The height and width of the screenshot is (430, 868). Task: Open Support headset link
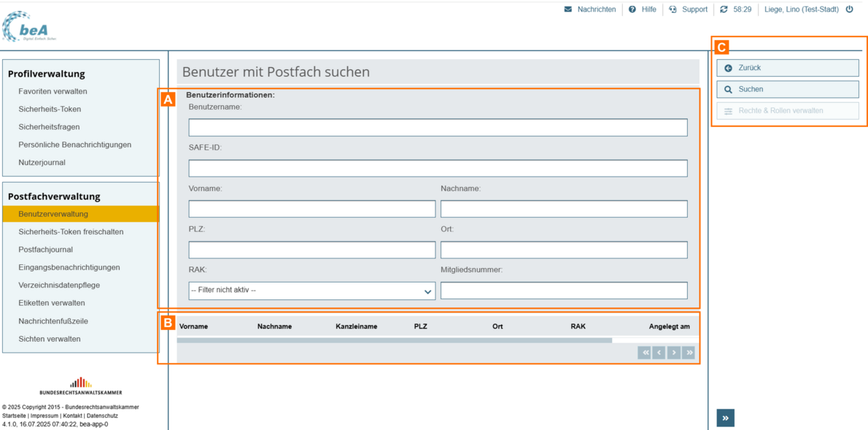[x=673, y=9]
